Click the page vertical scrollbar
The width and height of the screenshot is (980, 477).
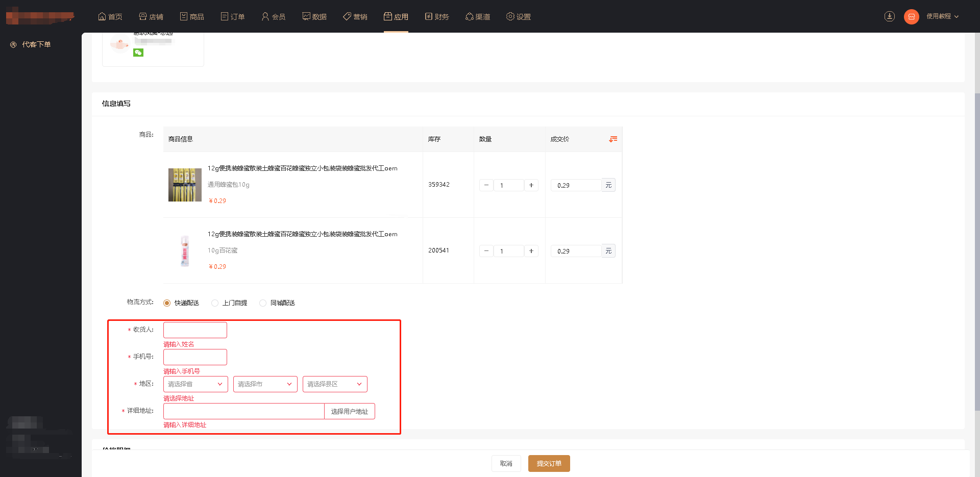coord(977,250)
